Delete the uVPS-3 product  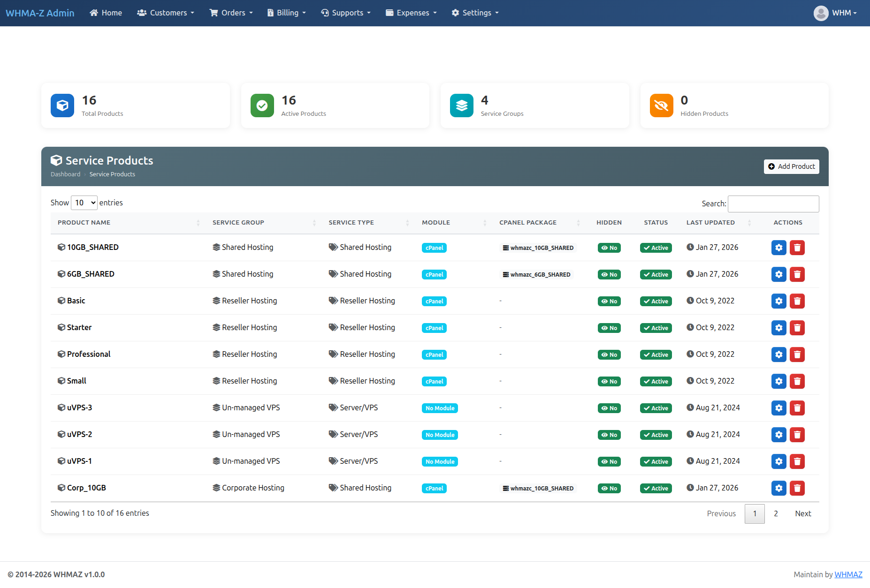click(797, 408)
